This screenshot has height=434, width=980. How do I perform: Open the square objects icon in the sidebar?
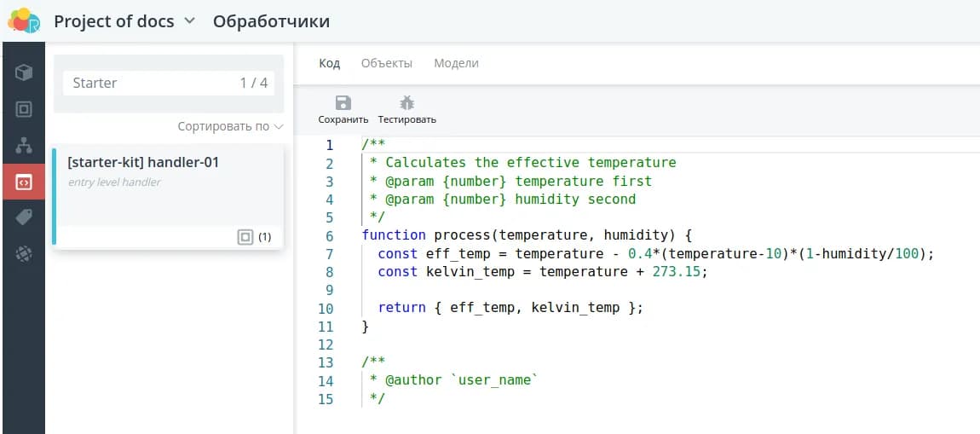point(24,109)
